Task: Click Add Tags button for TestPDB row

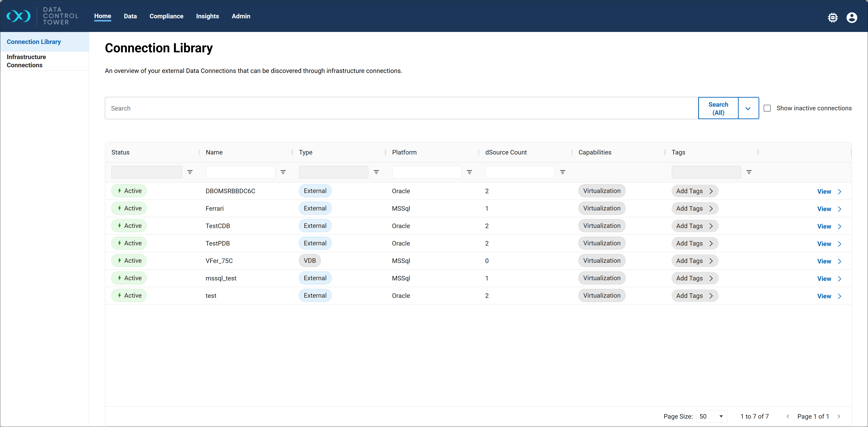Action: pyautogui.click(x=695, y=243)
